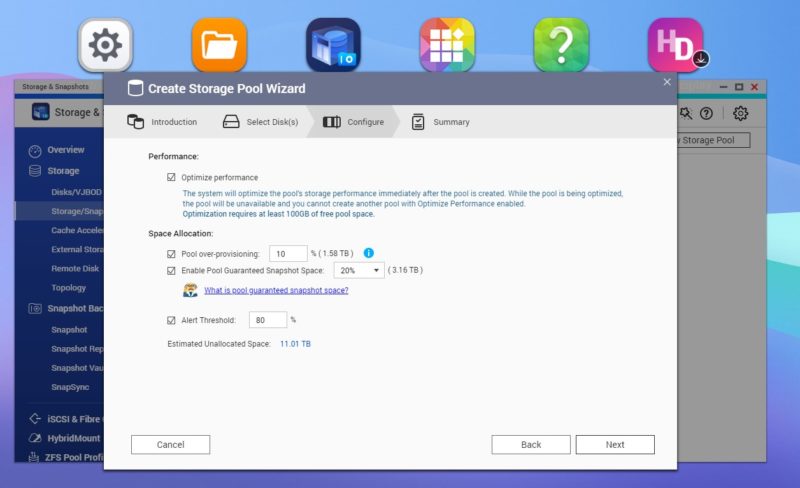Click the help icon in Storage & Snapshots window

pyautogui.click(x=706, y=113)
